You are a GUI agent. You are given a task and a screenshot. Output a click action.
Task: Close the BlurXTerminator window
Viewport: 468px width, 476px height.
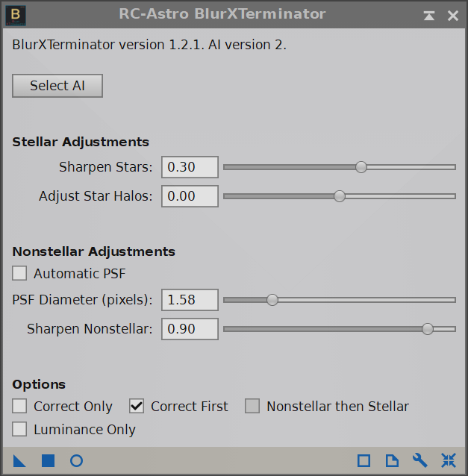point(453,16)
